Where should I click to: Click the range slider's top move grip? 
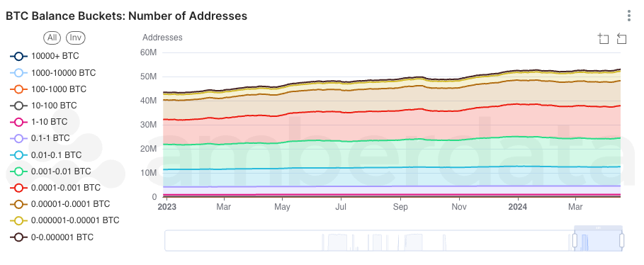(x=599, y=227)
